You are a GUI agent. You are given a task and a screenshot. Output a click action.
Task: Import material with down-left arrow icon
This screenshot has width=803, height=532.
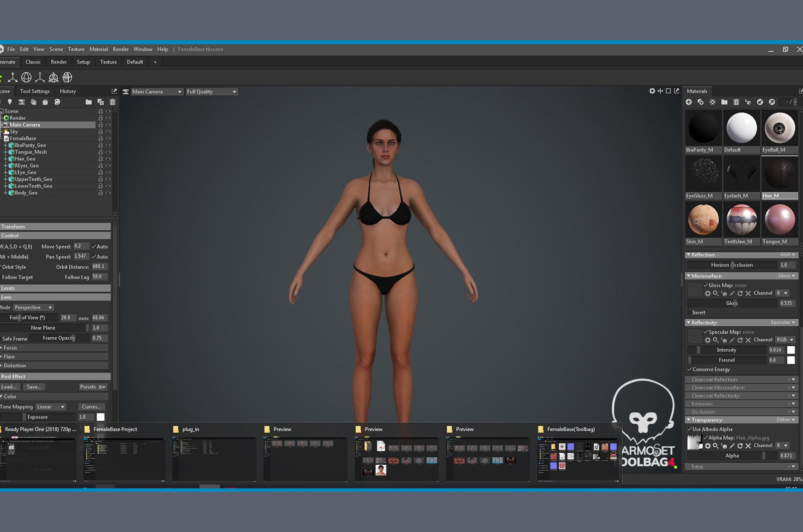point(760,102)
